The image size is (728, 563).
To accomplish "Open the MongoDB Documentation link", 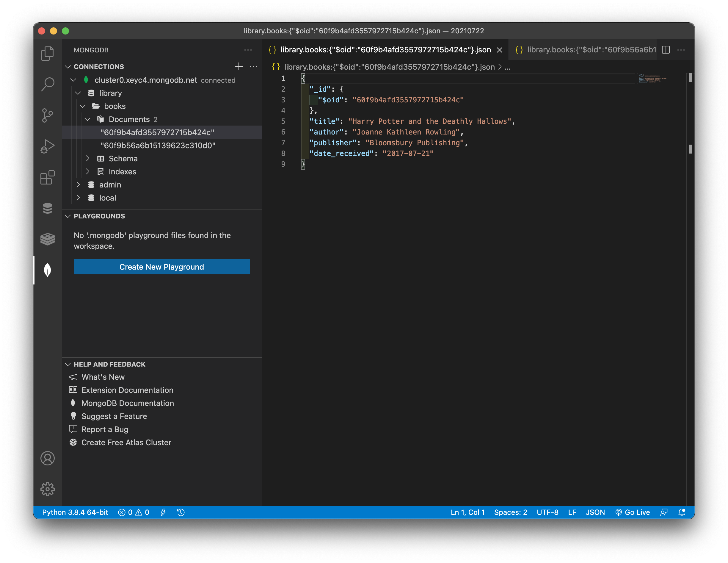I will [x=127, y=403].
